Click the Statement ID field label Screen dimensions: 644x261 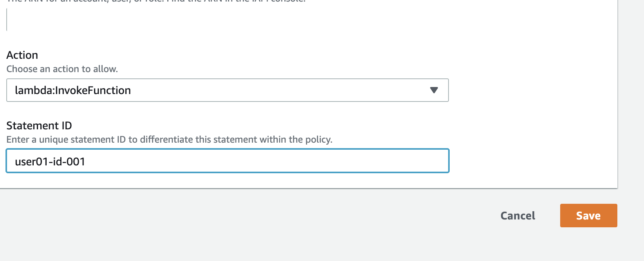(x=39, y=125)
